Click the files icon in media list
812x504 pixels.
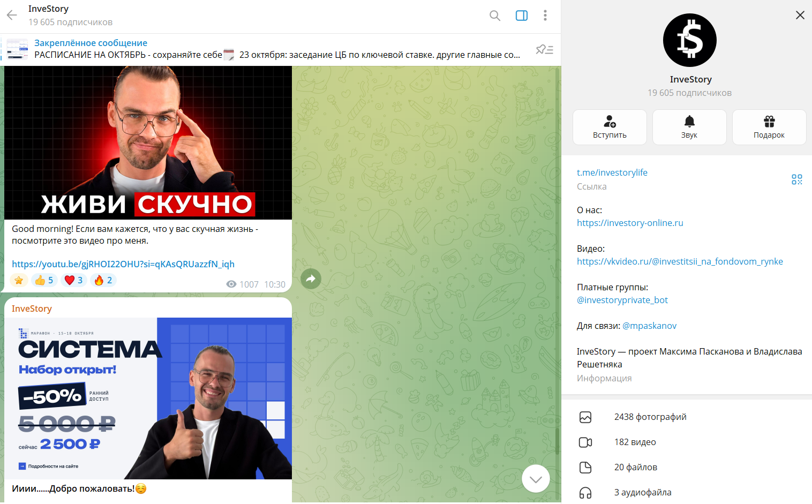coord(585,468)
